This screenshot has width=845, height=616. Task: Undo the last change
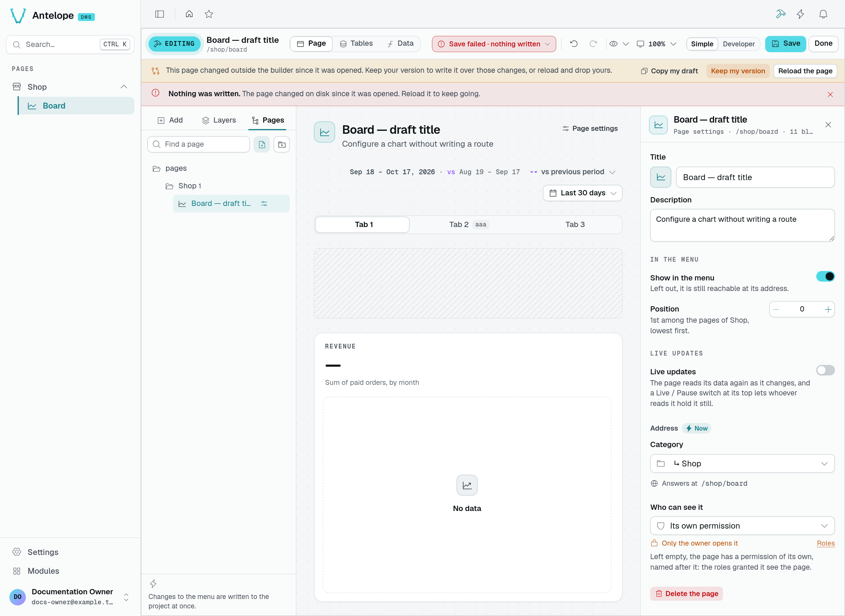[574, 44]
